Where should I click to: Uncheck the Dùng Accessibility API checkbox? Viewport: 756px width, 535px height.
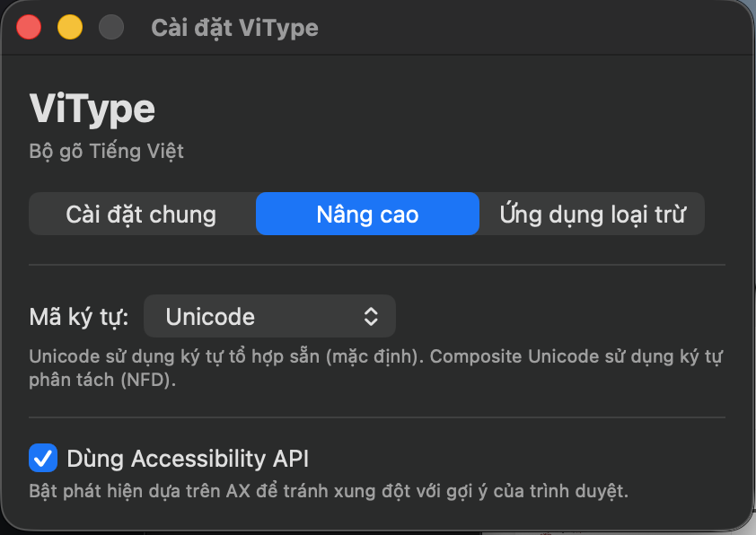[43, 458]
